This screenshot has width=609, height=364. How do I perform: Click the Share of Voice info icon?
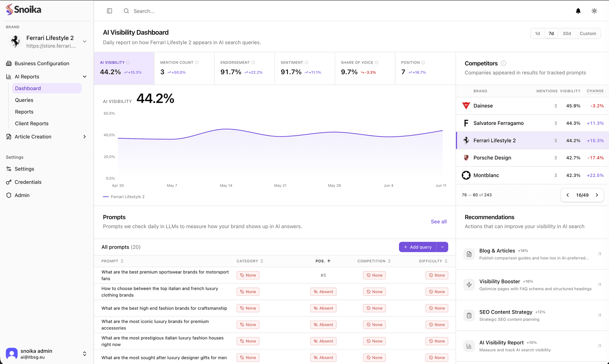click(x=377, y=63)
